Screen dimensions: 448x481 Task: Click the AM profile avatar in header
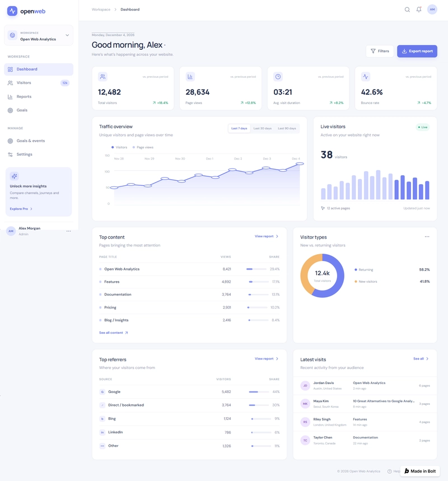click(432, 10)
